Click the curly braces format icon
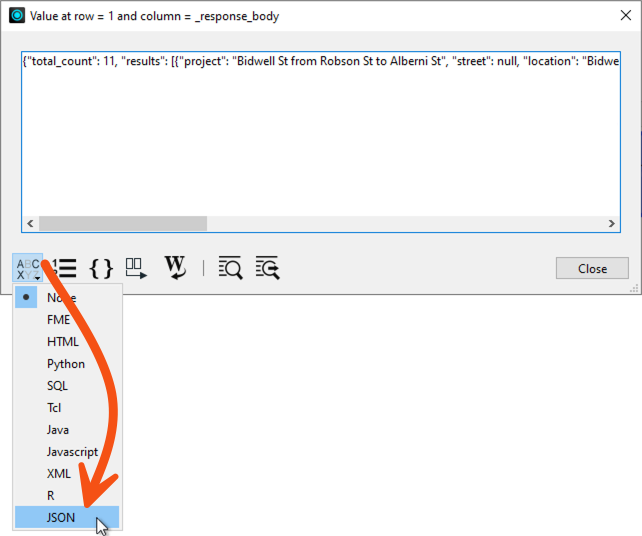 pos(100,268)
